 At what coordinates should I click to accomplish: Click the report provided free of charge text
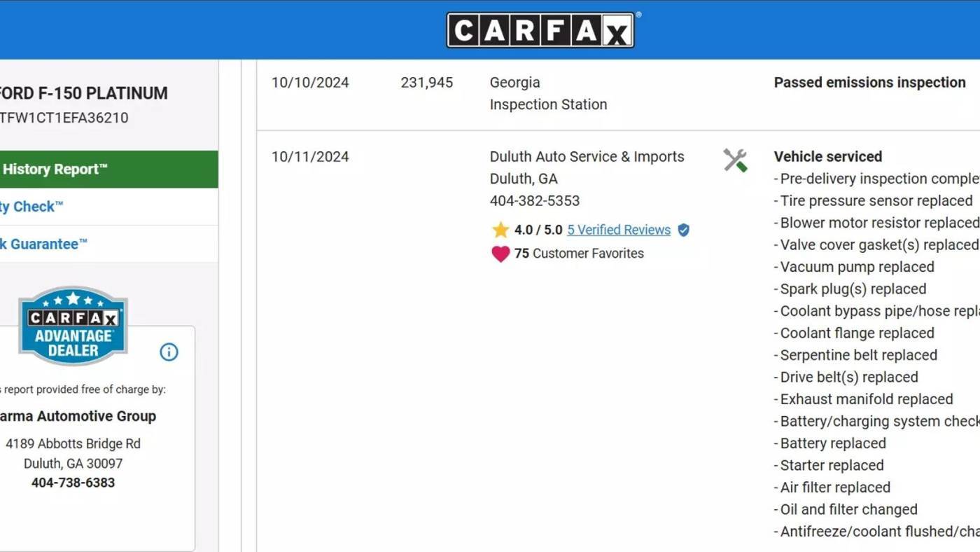pos(83,389)
